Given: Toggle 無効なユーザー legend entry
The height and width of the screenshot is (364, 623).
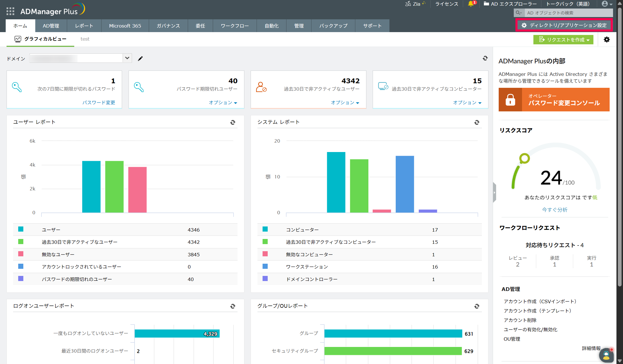Looking at the screenshot, I should [x=58, y=255].
